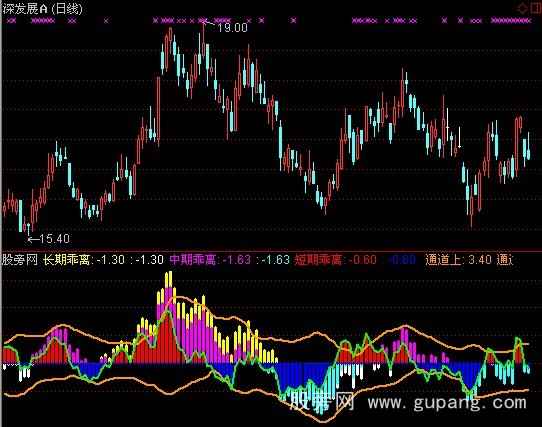Select the 股旁网 indicator name label
The width and height of the screenshot is (542, 427).
click(20, 260)
